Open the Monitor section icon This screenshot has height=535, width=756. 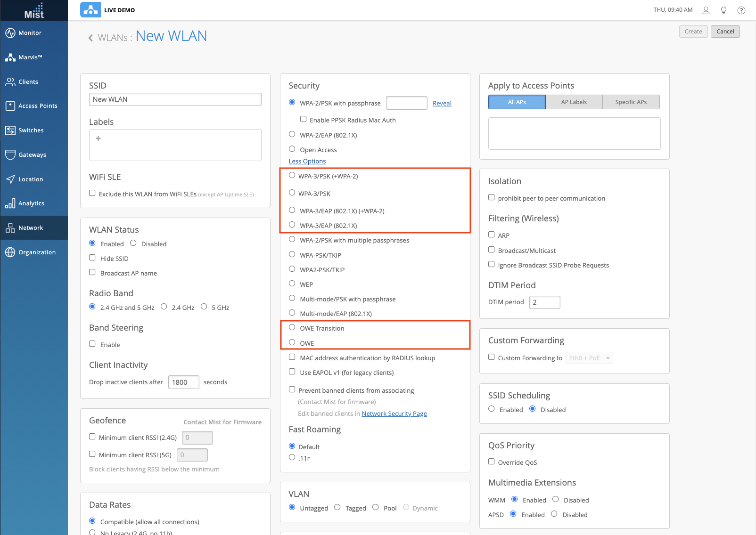pos(10,33)
